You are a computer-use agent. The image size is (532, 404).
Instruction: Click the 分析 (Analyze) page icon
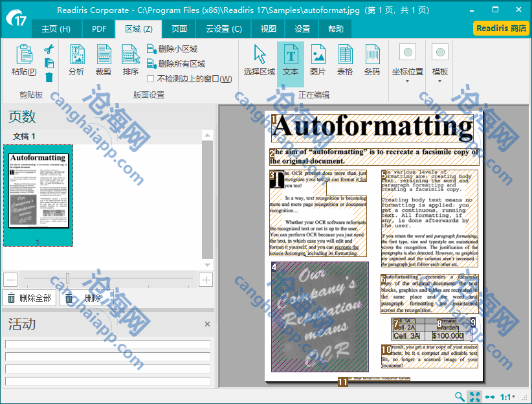click(76, 60)
